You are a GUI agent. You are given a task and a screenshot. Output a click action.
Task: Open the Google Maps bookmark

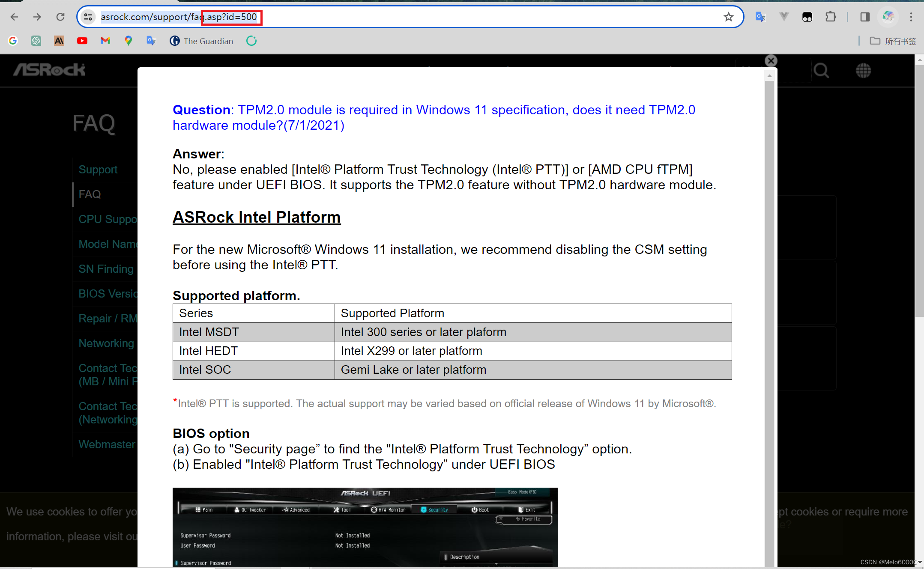128,41
